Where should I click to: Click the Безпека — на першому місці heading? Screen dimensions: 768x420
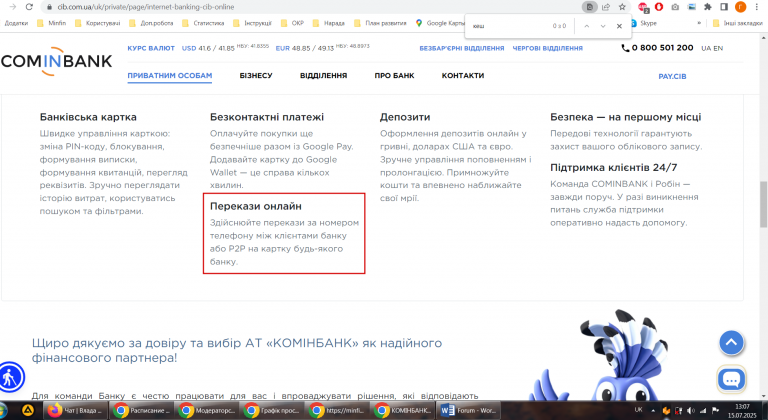625,117
